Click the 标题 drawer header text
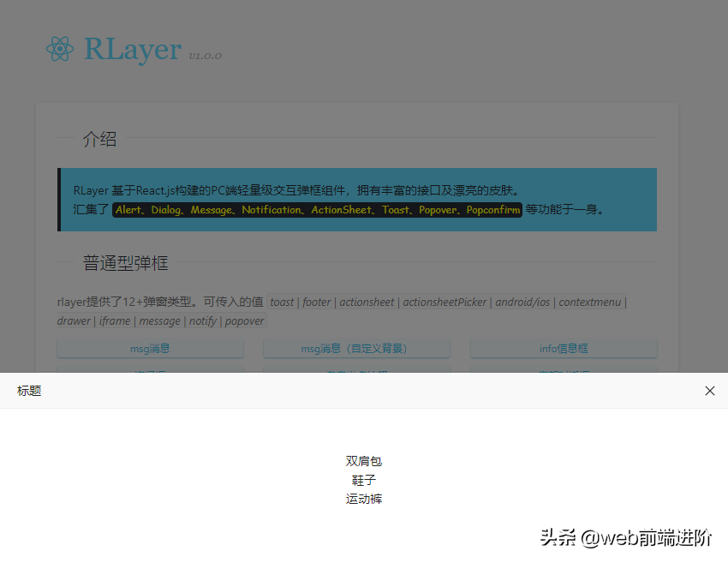 coord(28,391)
